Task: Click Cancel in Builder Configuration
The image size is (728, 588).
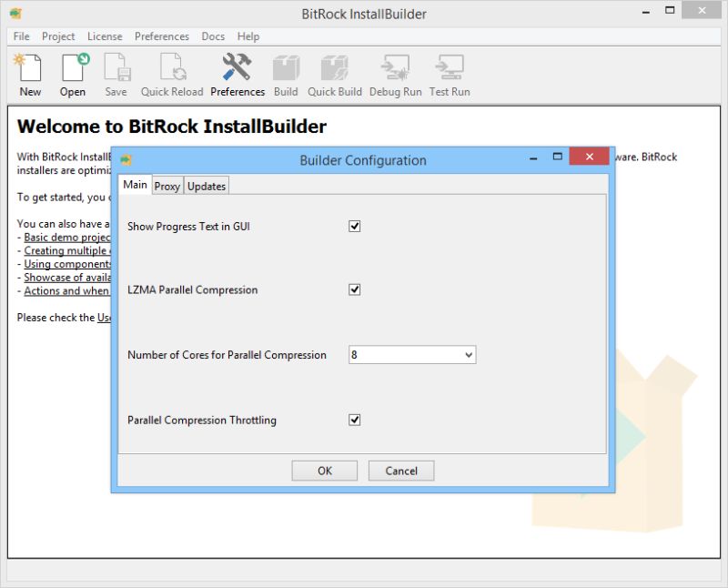Action: click(x=401, y=471)
